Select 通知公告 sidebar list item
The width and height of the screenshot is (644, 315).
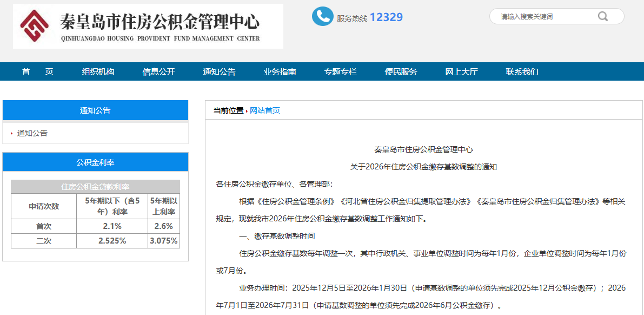(32, 133)
